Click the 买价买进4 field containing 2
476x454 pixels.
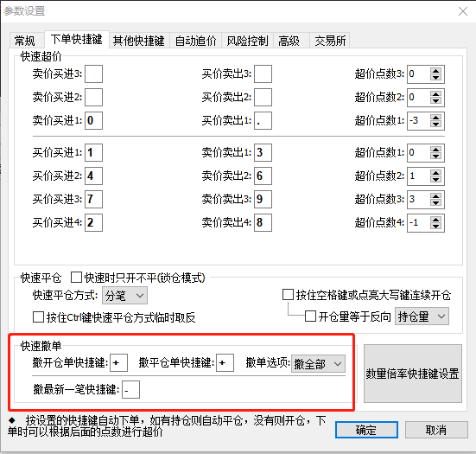click(93, 223)
